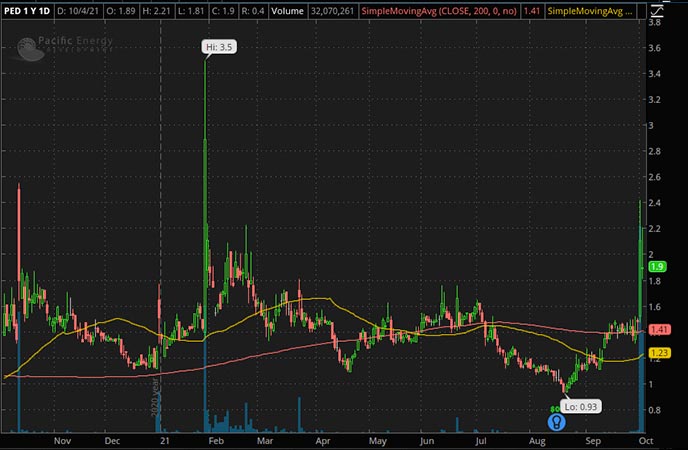Click the 1.6 price axis label
This screenshot has width=688, height=450.
tap(655, 307)
